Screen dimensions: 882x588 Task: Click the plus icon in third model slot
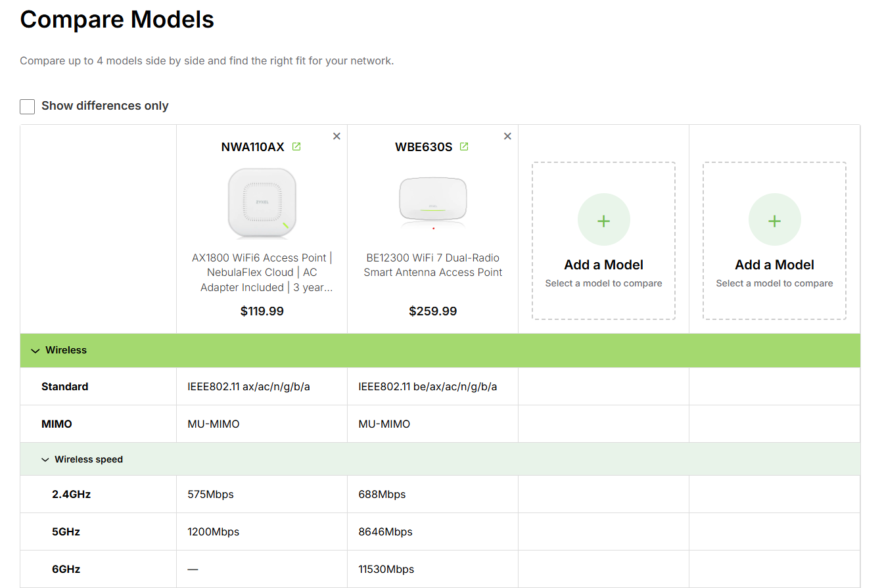point(604,220)
